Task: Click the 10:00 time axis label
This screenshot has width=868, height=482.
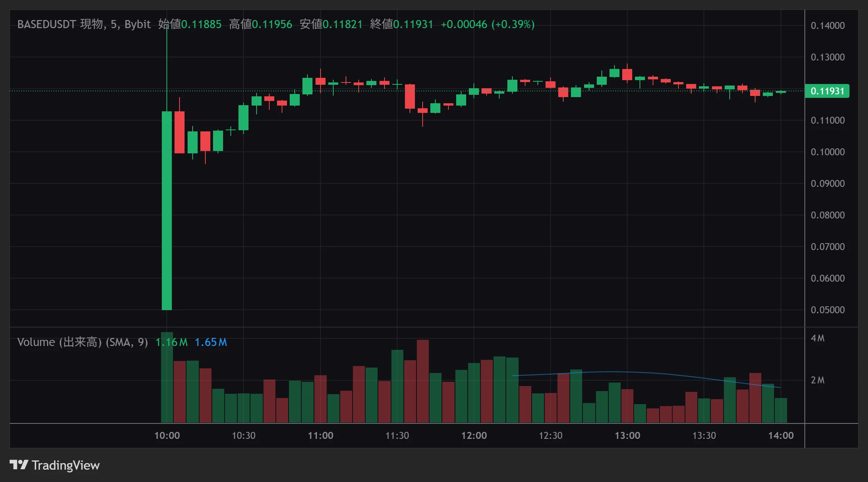Action: click(x=167, y=435)
